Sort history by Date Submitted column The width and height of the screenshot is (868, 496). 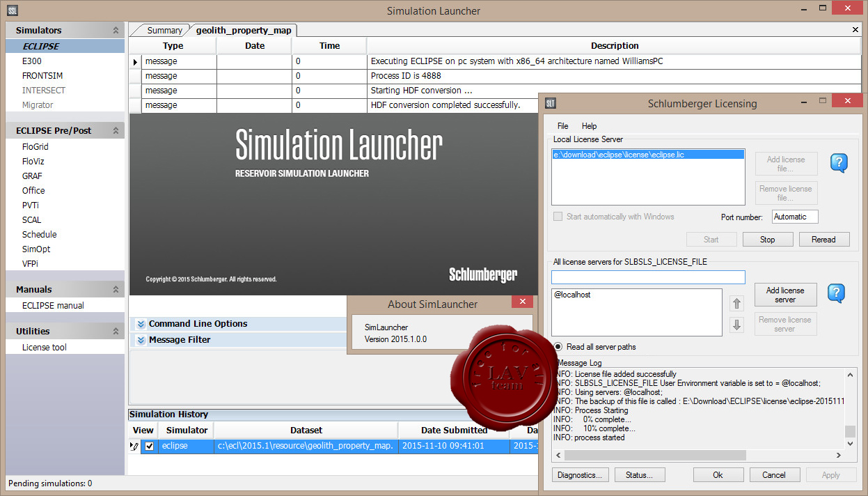(454, 431)
